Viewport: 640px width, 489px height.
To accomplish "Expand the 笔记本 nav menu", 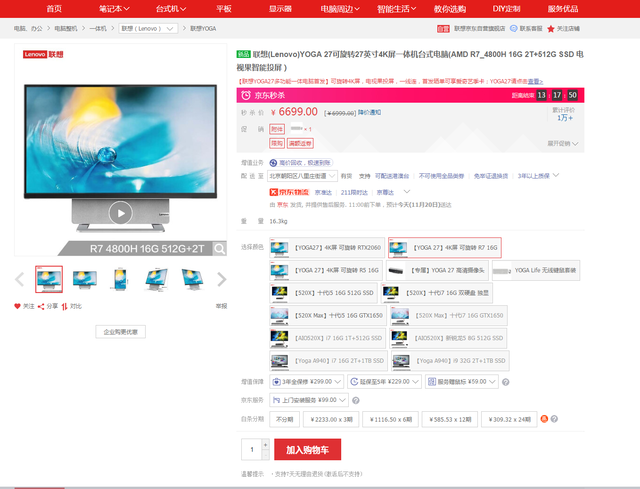I will (x=114, y=9).
